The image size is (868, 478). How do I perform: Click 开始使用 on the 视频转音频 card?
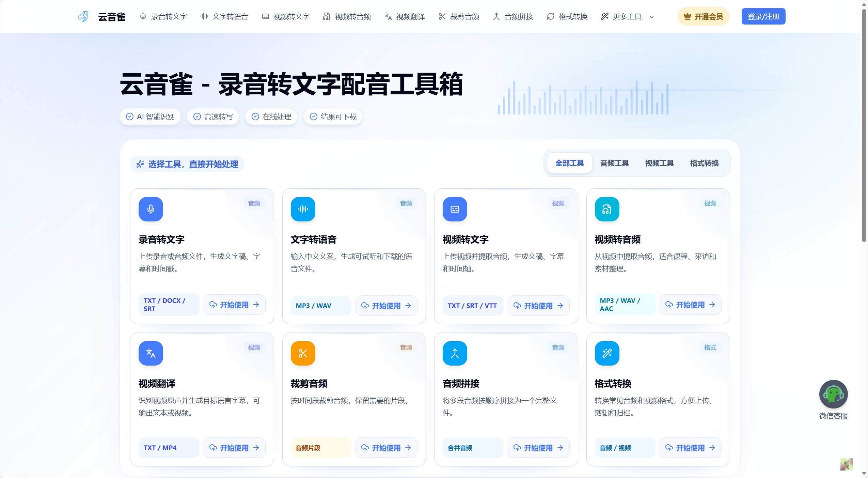click(691, 305)
